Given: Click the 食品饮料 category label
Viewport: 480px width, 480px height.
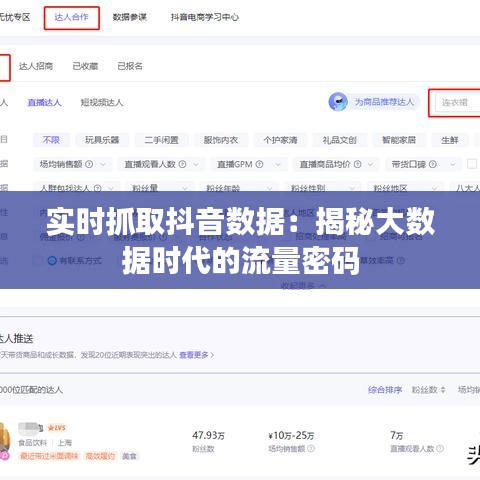Looking at the screenshot, I should tap(32, 443).
